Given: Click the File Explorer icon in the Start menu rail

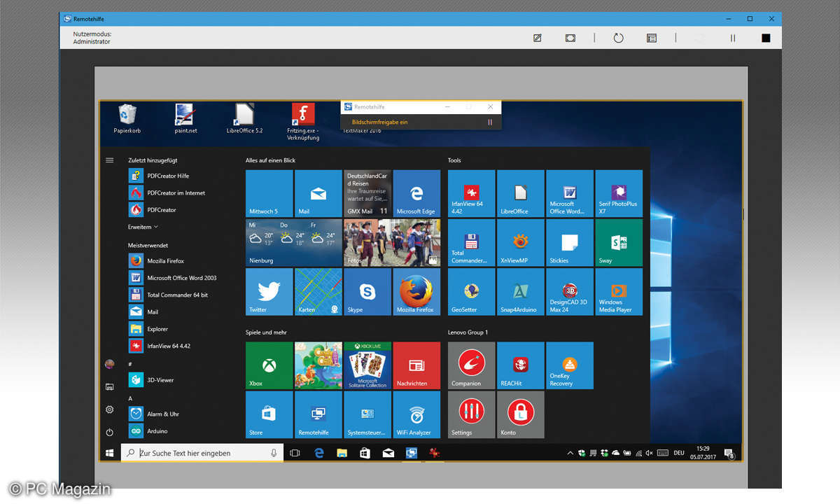Looking at the screenshot, I should pyautogui.click(x=109, y=386).
